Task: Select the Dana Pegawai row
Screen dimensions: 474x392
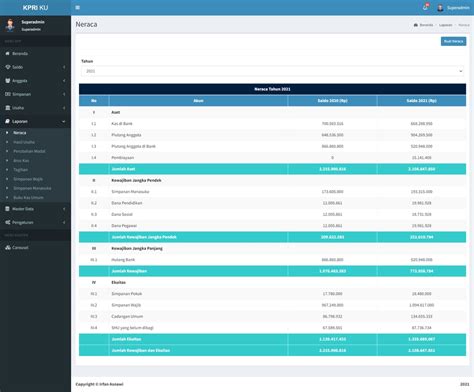Action: (x=272, y=226)
